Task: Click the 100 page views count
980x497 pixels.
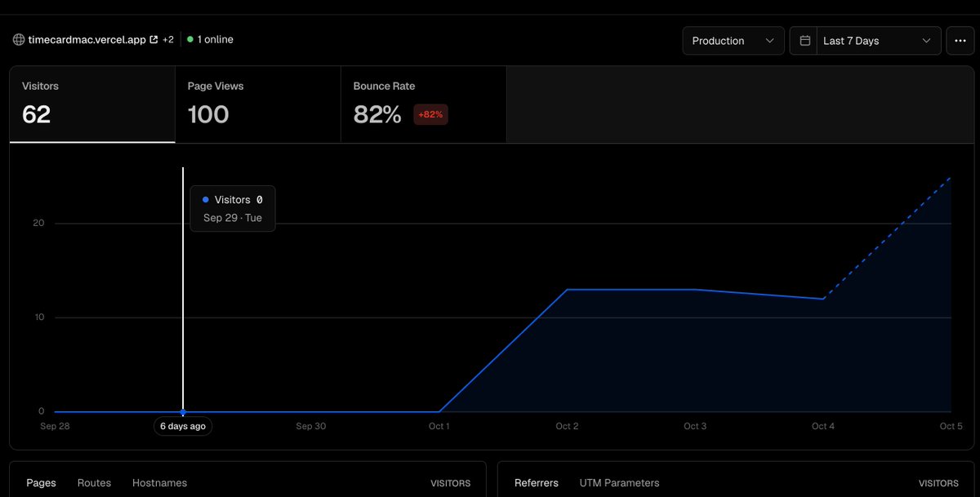Action: pyautogui.click(x=208, y=114)
